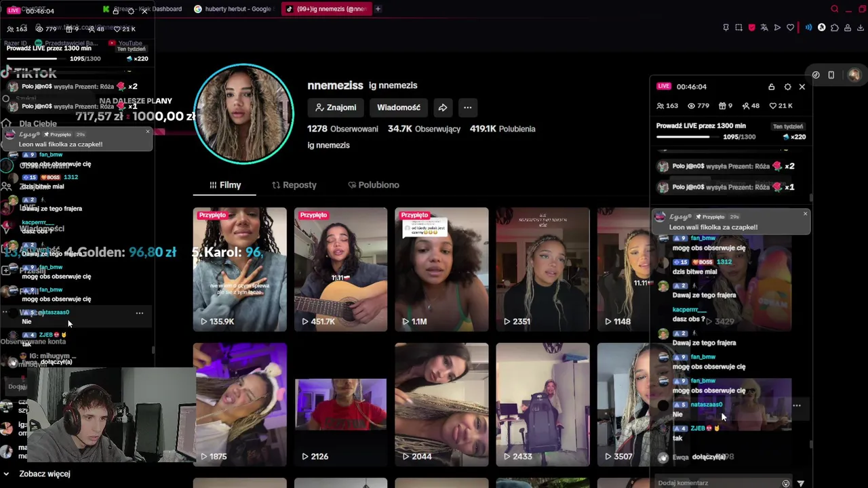This screenshot has width=868, height=488.
Task: Click the 'Dodaj komentarz' input field
Action: tap(716, 483)
